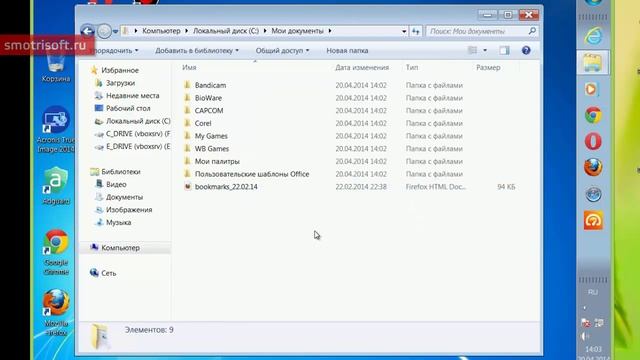Expand the arrow after 'Мои документы' breadcrumb

[330, 31]
